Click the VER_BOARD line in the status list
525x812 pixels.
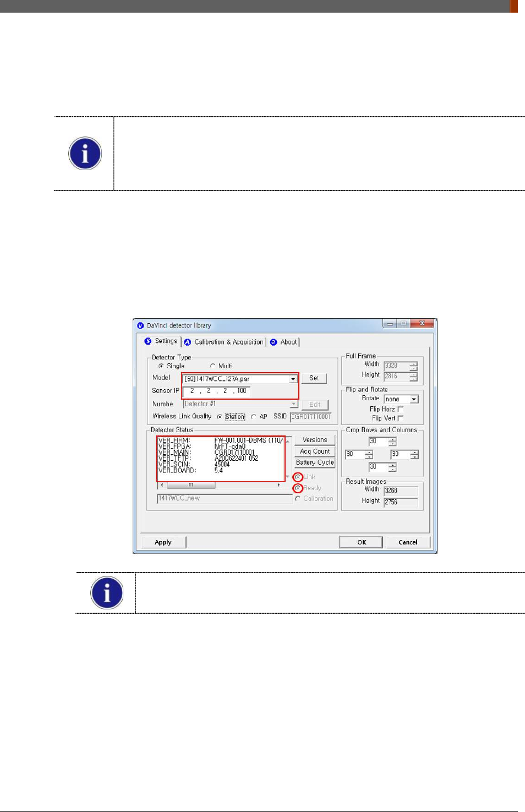coord(191,471)
